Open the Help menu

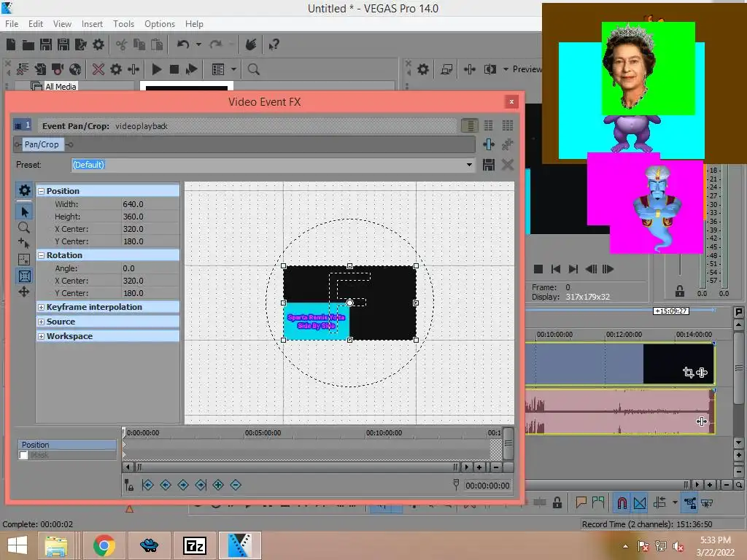click(194, 24)
